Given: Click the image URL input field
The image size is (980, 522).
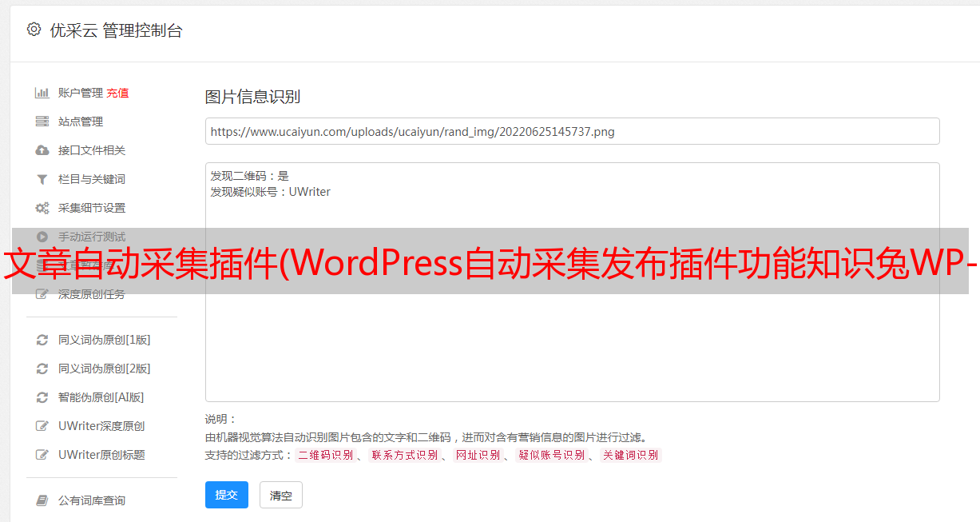Looking at the screenshot, I should (x=572, y=131).
